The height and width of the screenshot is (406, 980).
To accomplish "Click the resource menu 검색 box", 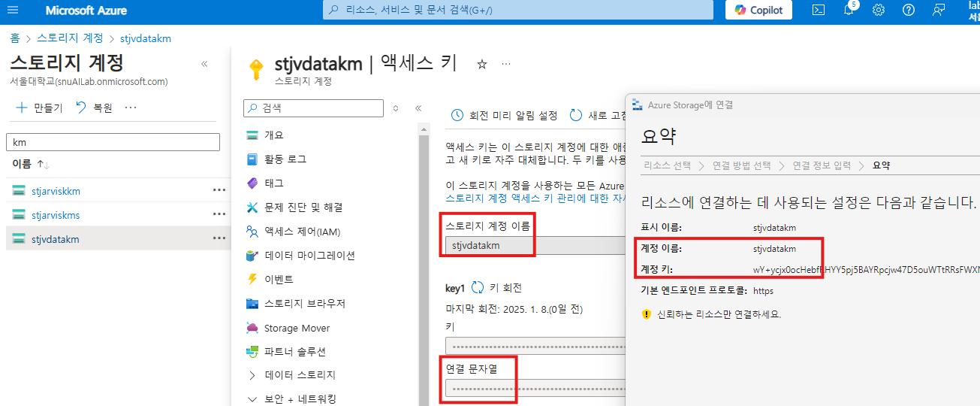I will point(313,108).
